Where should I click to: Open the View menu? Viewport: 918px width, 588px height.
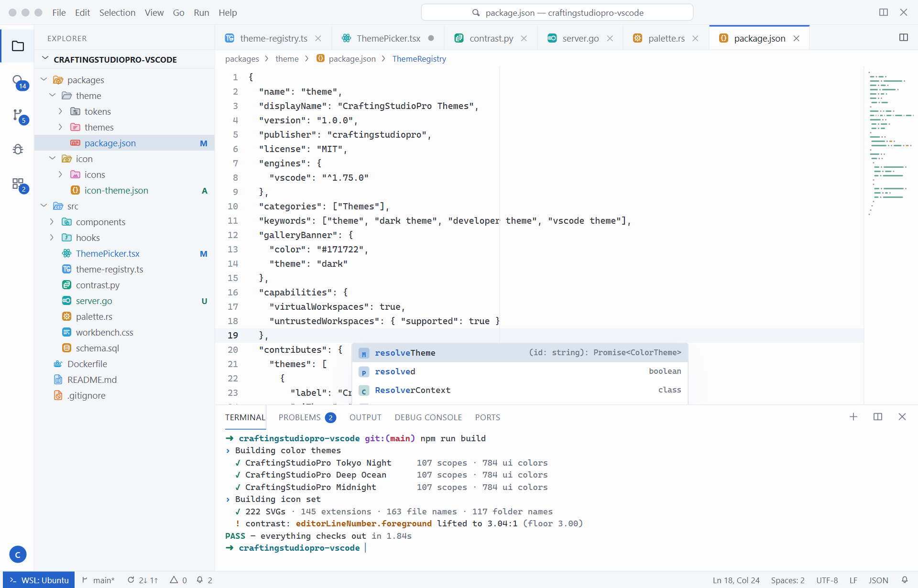(154, 12)
